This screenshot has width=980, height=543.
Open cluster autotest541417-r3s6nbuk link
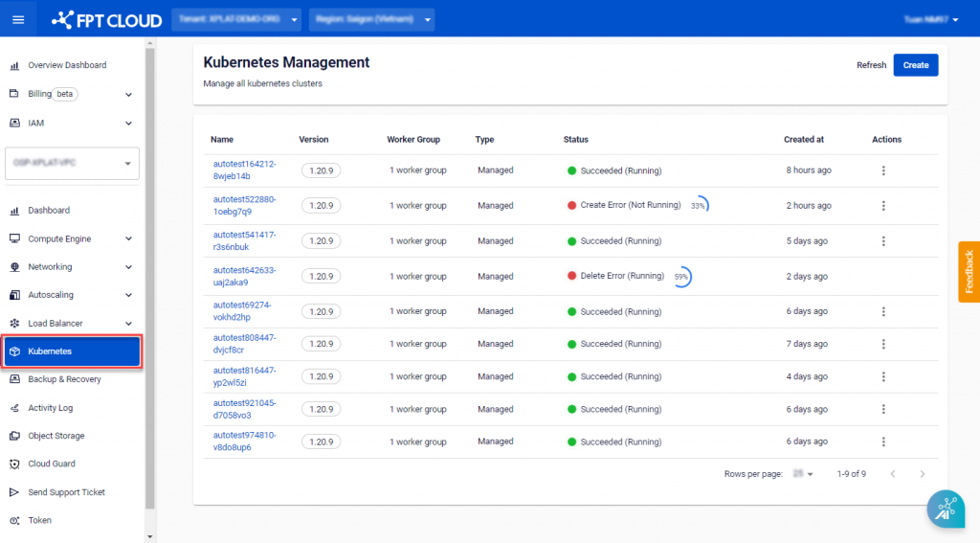244,240
